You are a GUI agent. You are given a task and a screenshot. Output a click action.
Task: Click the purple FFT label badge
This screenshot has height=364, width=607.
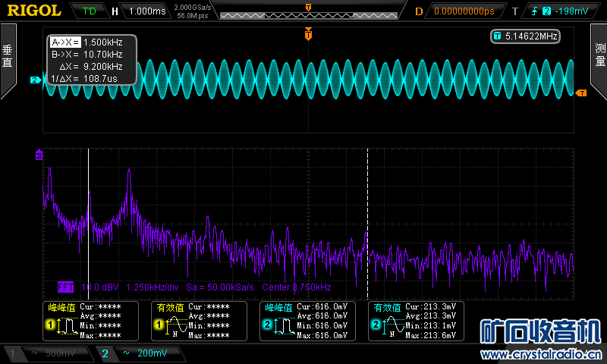pyautogui.click(x=65, y=287)
